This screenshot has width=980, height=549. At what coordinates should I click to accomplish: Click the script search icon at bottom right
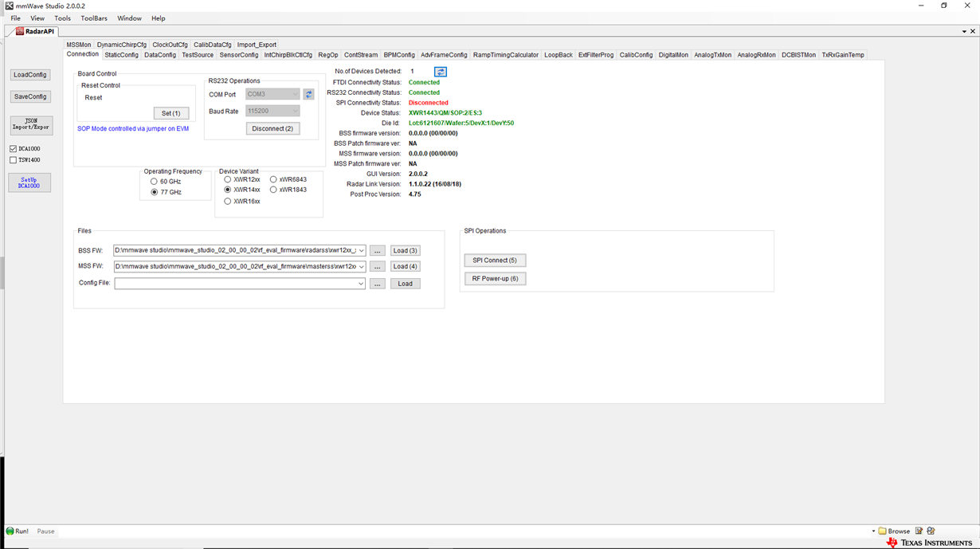931,531
